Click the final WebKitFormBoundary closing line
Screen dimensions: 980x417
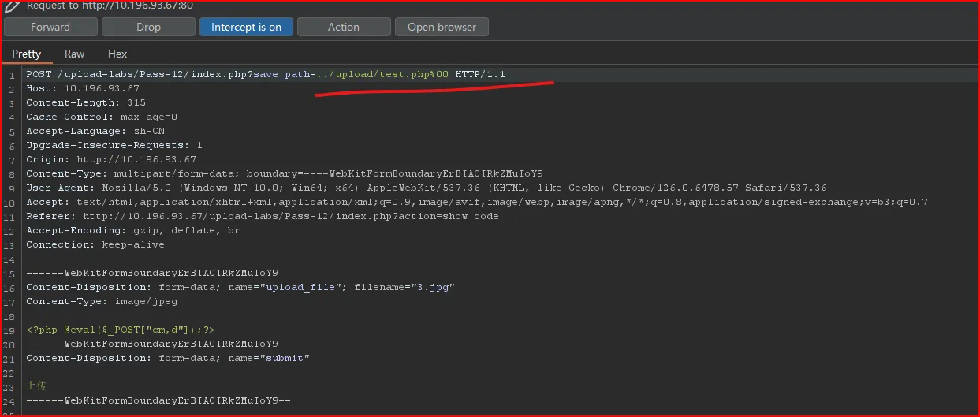pos(158,400)
